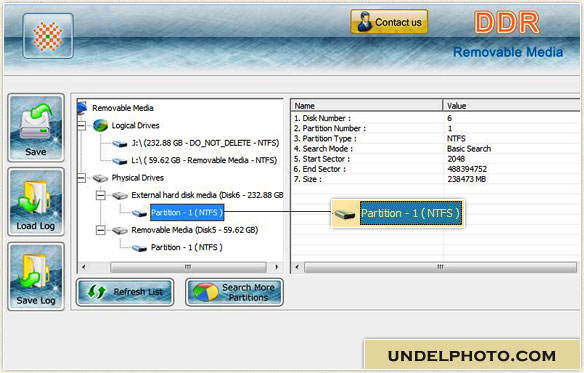Click the Disk5 Partition - 1 drive icon
584x373 pixels.
(x=139, y=248)
